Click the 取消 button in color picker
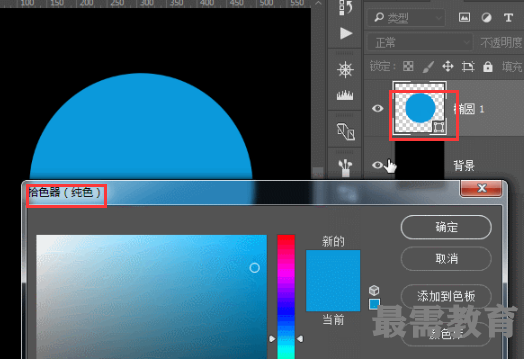Viewport: 524px width, 361px height. tap(446, 258)
